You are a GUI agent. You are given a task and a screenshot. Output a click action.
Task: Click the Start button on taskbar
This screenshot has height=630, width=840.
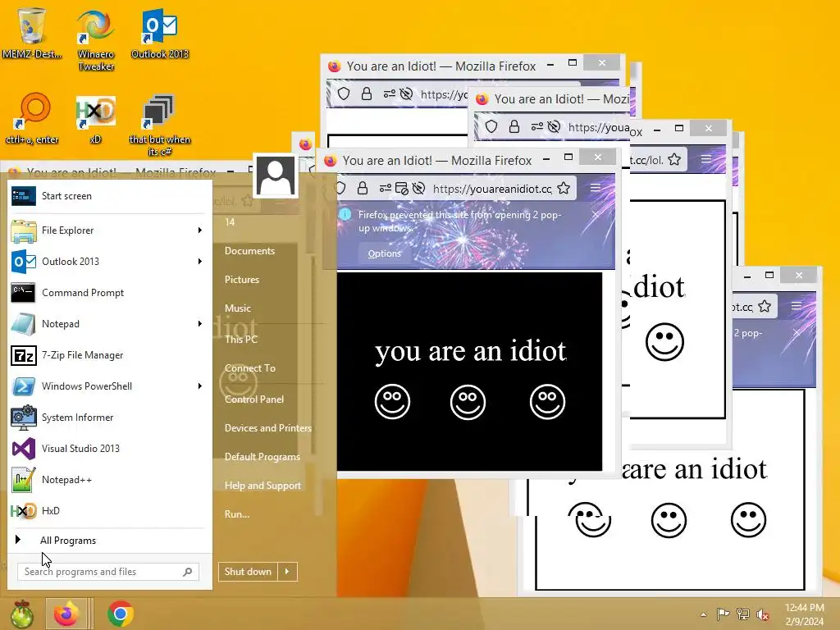[21, 614]
